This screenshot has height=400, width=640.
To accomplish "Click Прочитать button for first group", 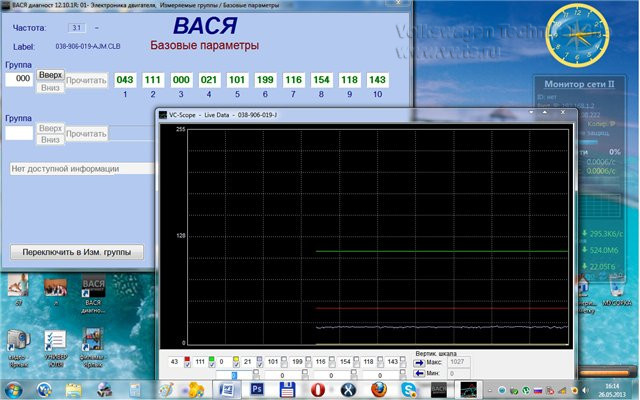I will pyautogui.click(x=86, y=80).
